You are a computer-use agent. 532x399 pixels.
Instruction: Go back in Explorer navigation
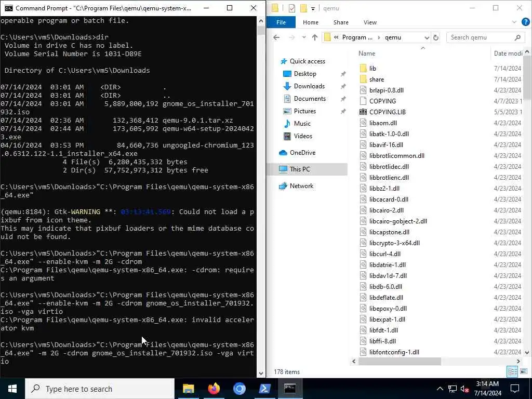click(x=276, y=37)
